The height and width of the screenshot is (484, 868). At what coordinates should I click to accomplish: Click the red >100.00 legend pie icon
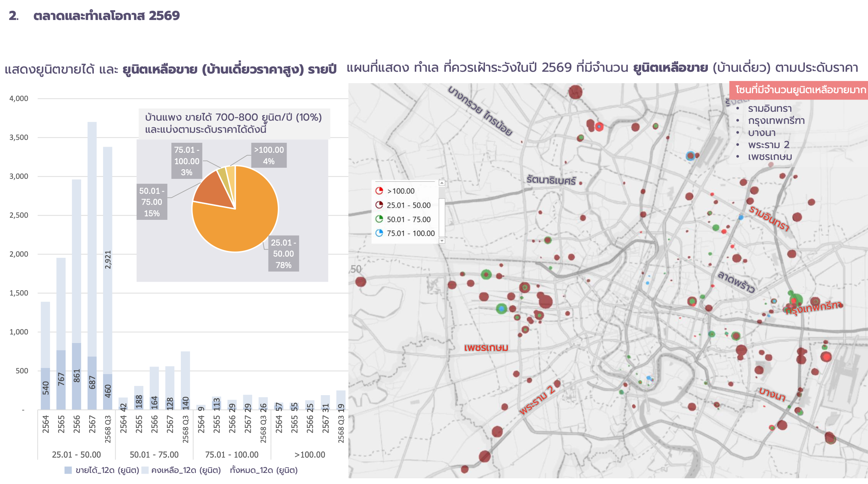tap(379, 191)
